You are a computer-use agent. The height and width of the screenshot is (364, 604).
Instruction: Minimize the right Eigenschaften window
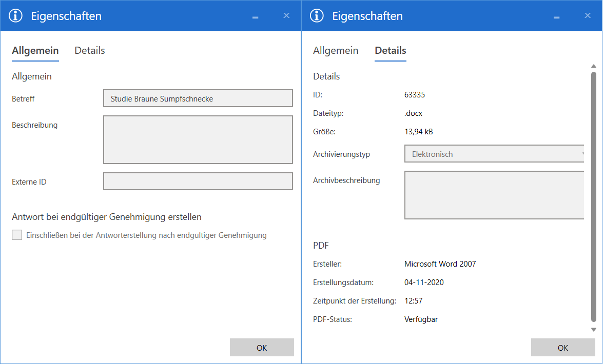pyautogui.click(x=557, y=16)
